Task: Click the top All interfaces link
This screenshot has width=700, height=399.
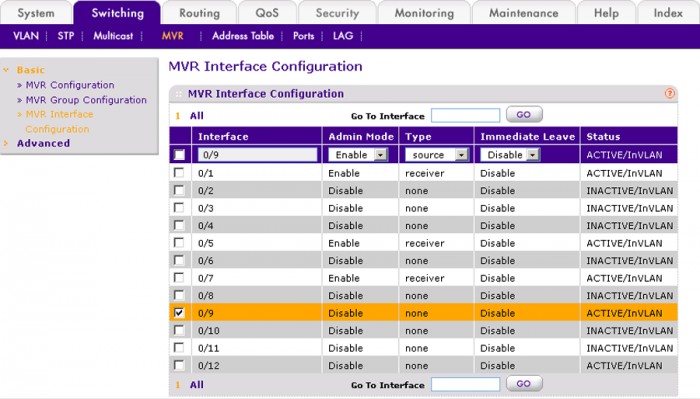Action: 196,116
